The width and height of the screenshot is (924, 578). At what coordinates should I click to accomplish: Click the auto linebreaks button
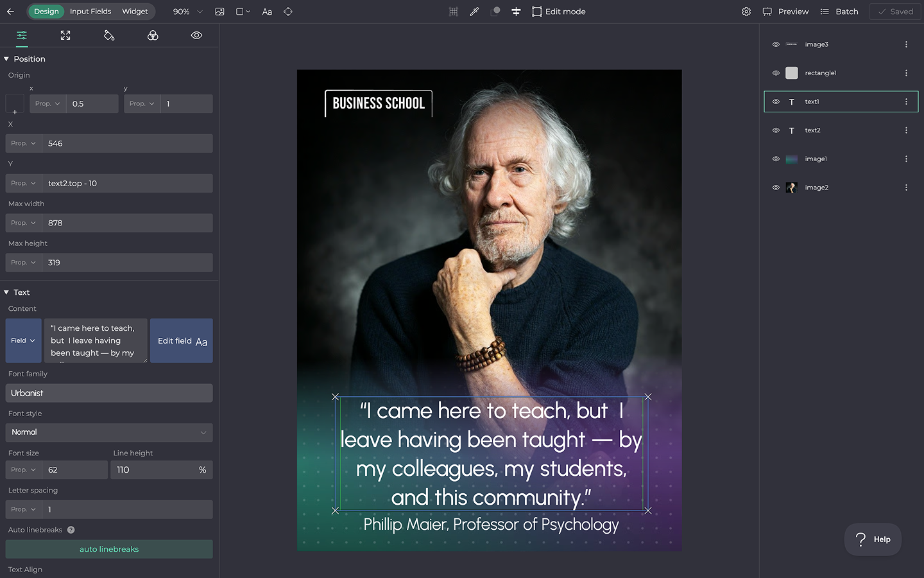[x=109, y=549]
